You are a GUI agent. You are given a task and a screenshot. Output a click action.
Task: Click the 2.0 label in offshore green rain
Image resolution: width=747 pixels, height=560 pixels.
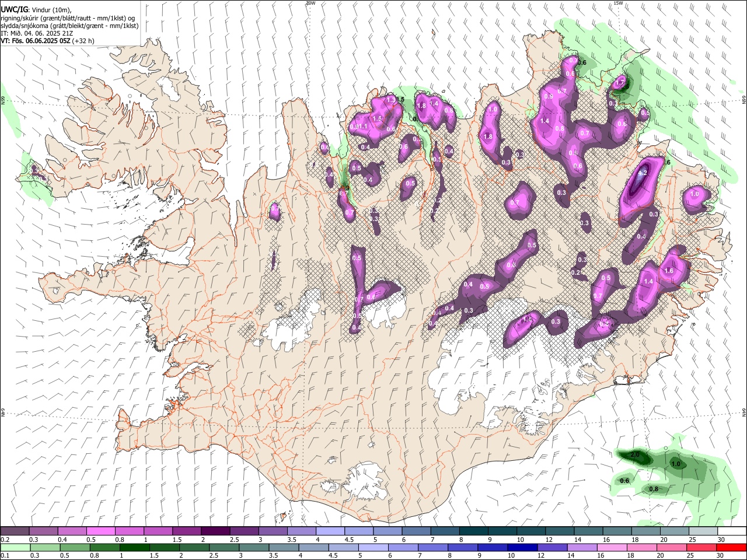coord(636,454)
